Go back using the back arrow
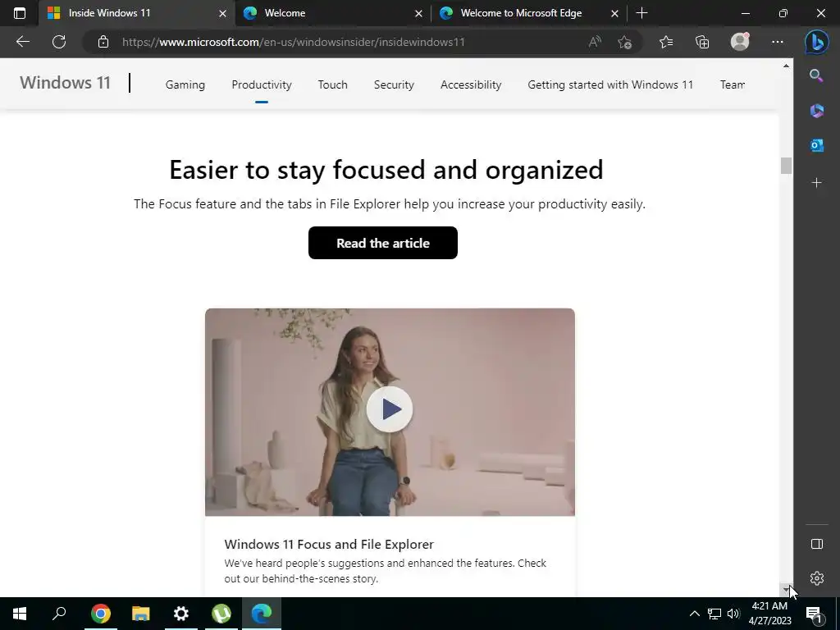 pyautogui.click(x=22, y=42)
